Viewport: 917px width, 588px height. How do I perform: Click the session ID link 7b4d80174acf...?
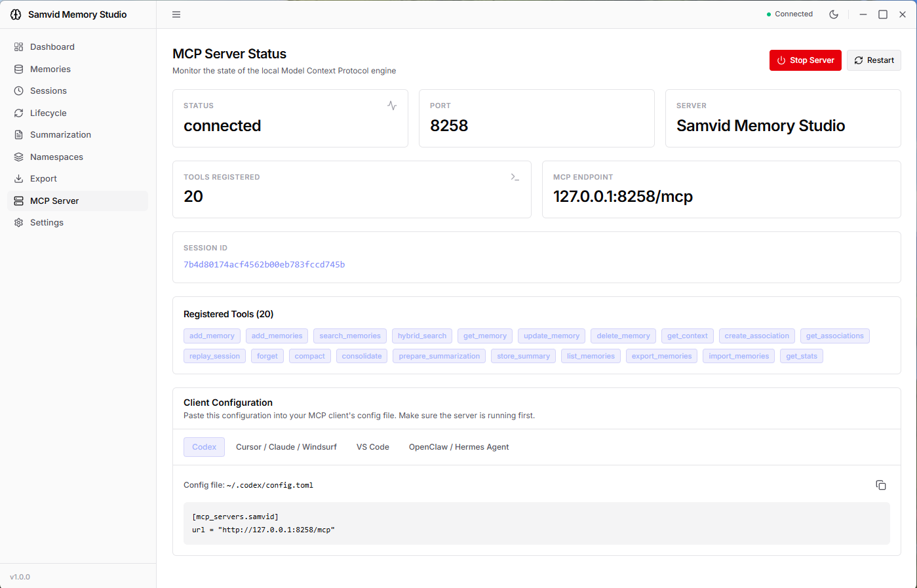264,265
